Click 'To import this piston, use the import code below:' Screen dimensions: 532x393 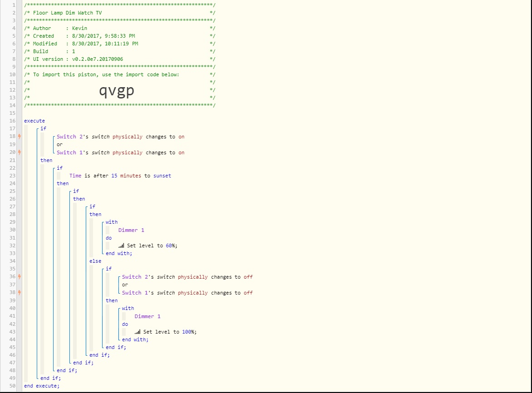[x=106, y=74]
